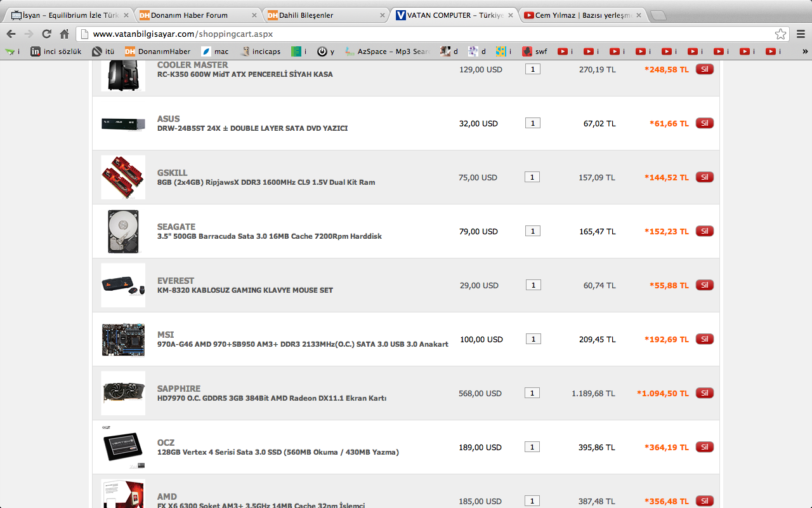Screen dimensions: 812x508
Task: Click quantity box in OCZ row
Action: click(533, 447)
